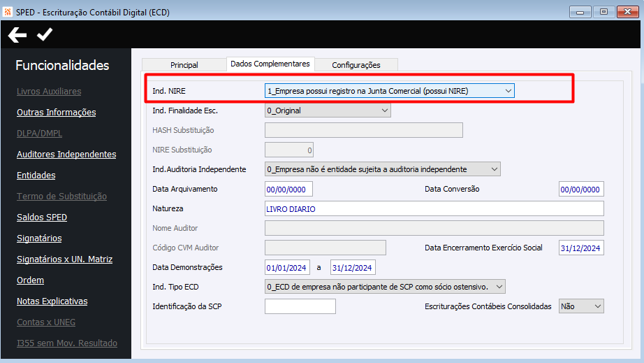Click Data Demonstrações end date 31/12/2024

point(353,268)
